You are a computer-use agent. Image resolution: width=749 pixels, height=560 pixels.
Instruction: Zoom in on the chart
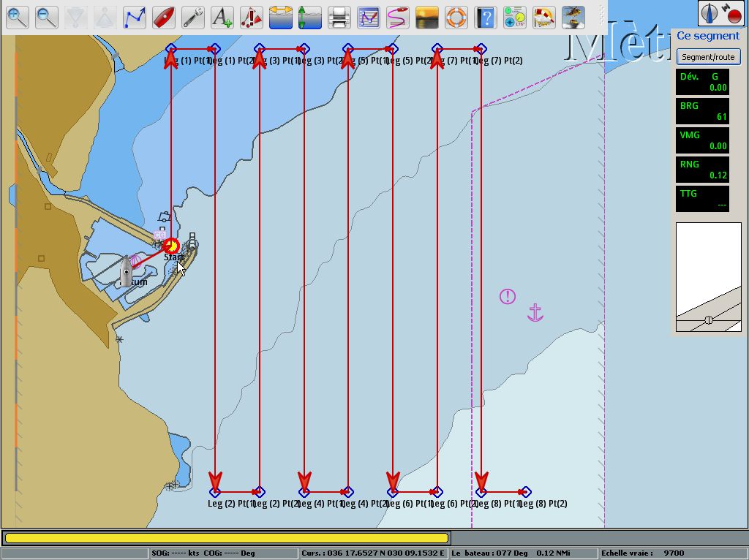(x=18, y=18)
